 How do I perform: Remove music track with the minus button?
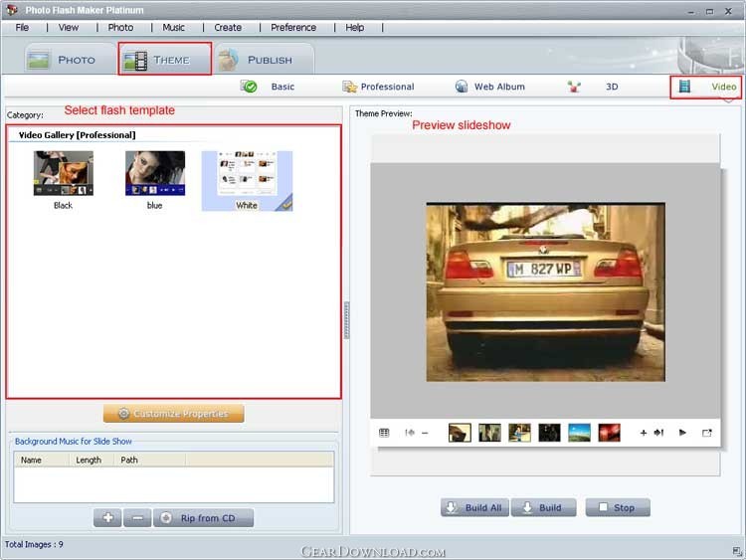137,518
